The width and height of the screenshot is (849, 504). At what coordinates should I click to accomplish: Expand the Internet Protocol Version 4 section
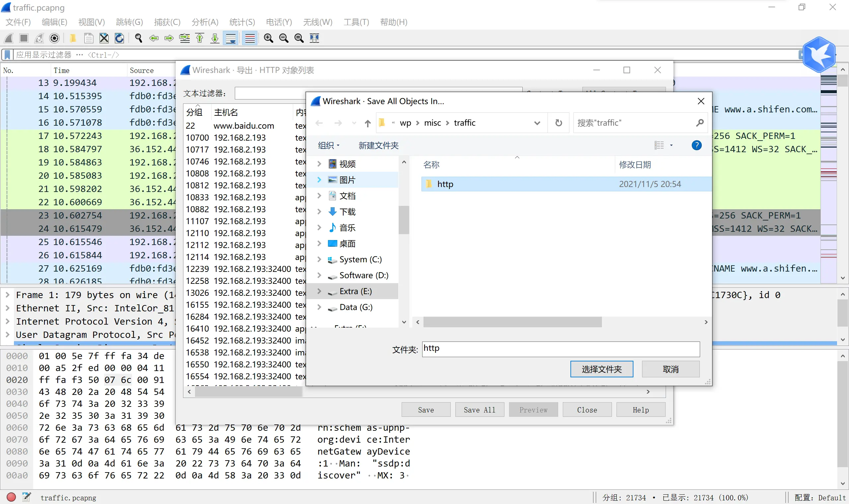[8, 321]
